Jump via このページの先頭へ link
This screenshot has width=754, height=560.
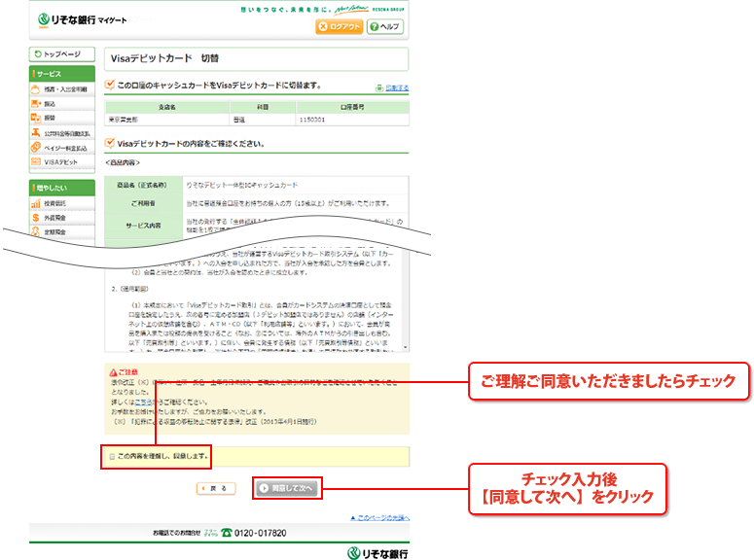[x=379, y=517]
